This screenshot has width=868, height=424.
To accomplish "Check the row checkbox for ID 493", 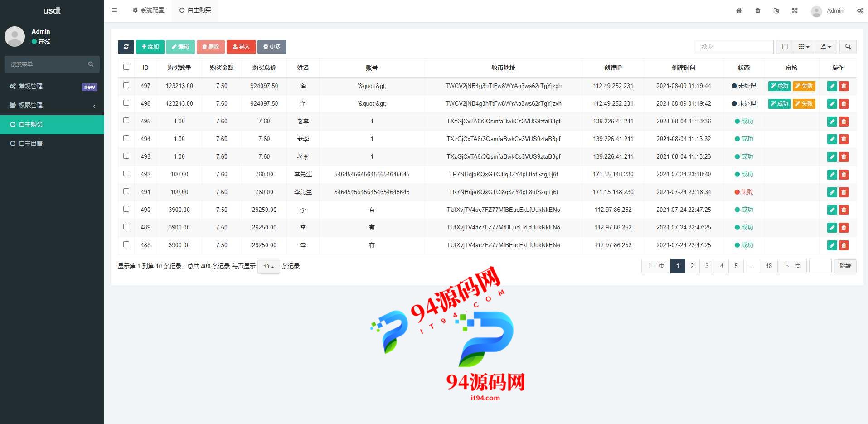I will (126, 156).
